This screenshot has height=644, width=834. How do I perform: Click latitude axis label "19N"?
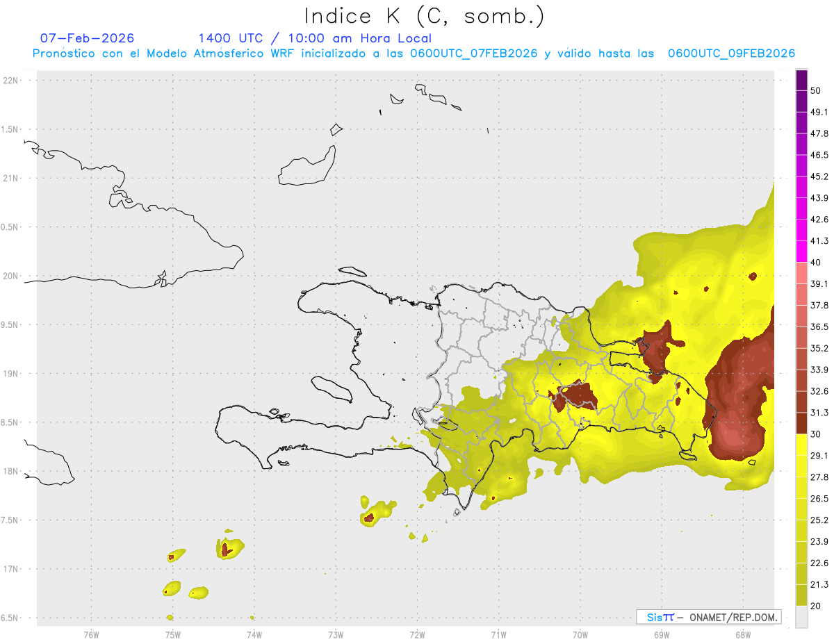point(11,373)
